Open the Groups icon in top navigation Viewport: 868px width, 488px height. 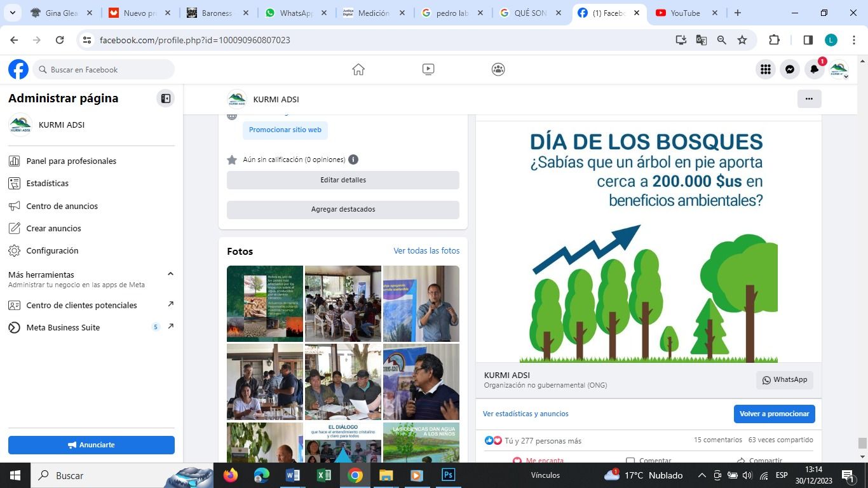click(x=498, y=69)
